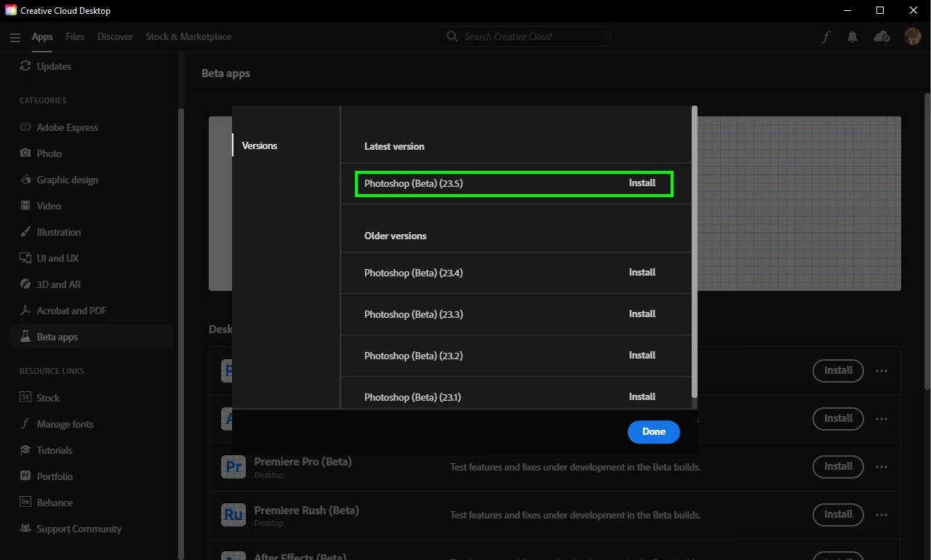Check the cloud sync status icon

(882, 36)
